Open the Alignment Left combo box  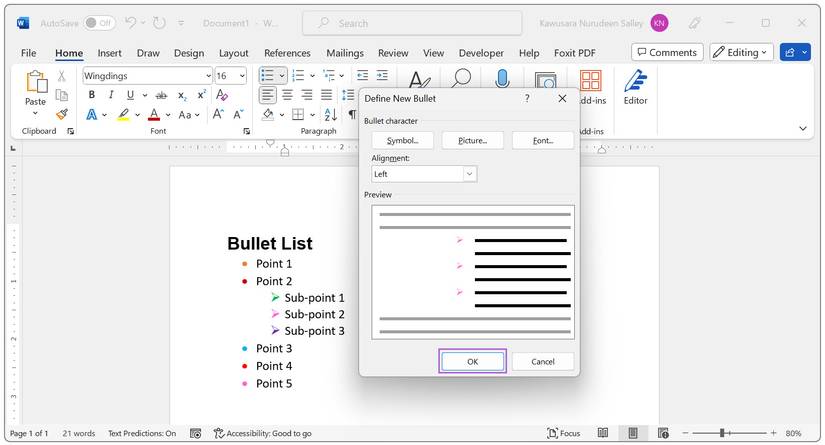(x=424, y=174)
